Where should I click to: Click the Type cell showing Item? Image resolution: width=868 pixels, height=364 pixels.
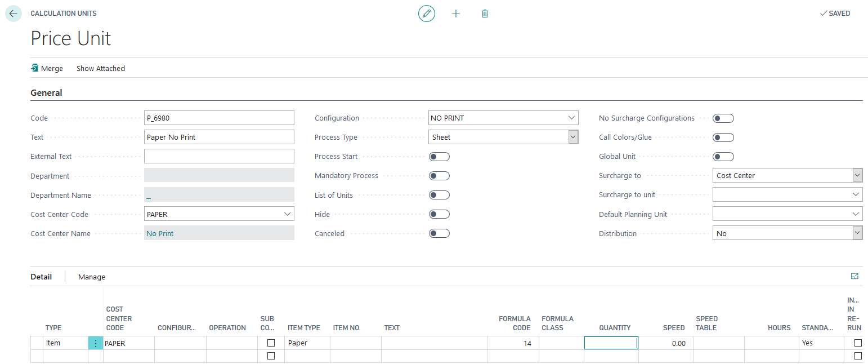(65, 343)
